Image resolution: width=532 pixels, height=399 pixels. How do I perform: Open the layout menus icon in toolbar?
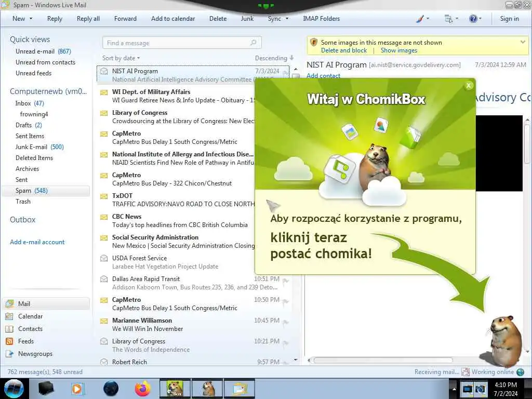pyautogui.click(x=448, y=19)
